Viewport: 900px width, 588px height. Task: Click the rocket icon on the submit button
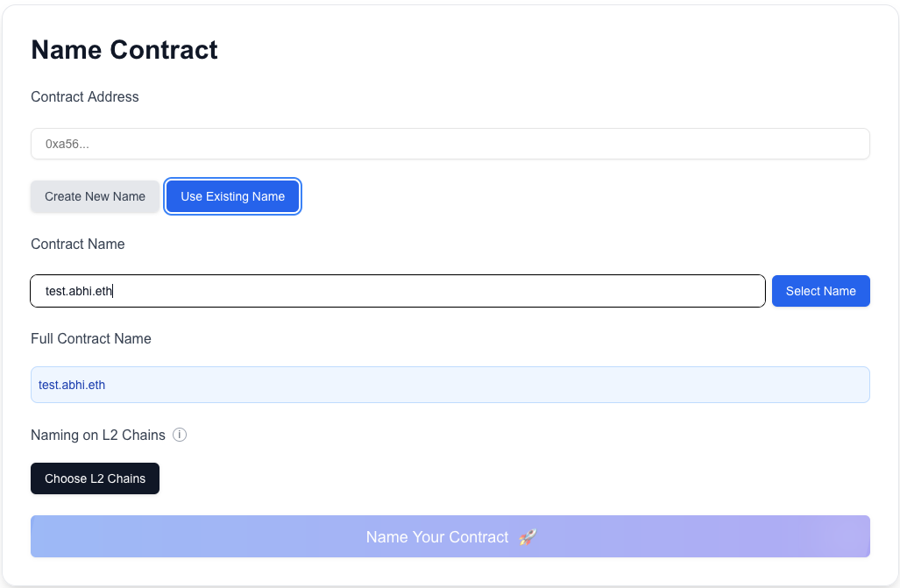528,536
